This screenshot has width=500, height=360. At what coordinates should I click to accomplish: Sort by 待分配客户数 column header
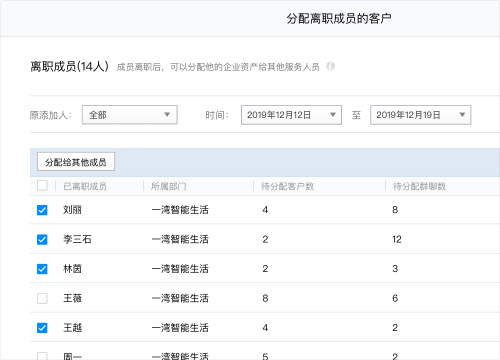click(x=287, y=186)
